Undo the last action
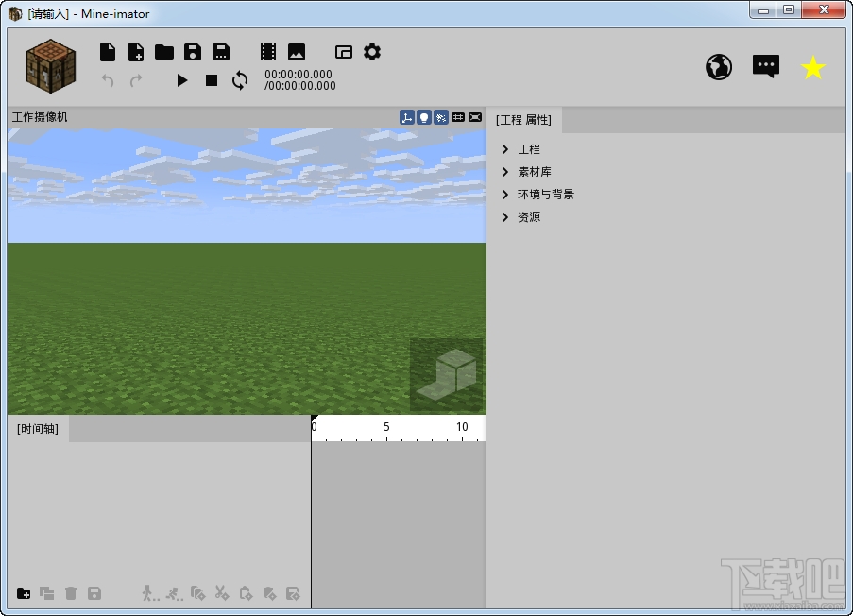Image resolution: width=853 pixels, height=616 pixels. pyautogui.click(x=108, y=80)
